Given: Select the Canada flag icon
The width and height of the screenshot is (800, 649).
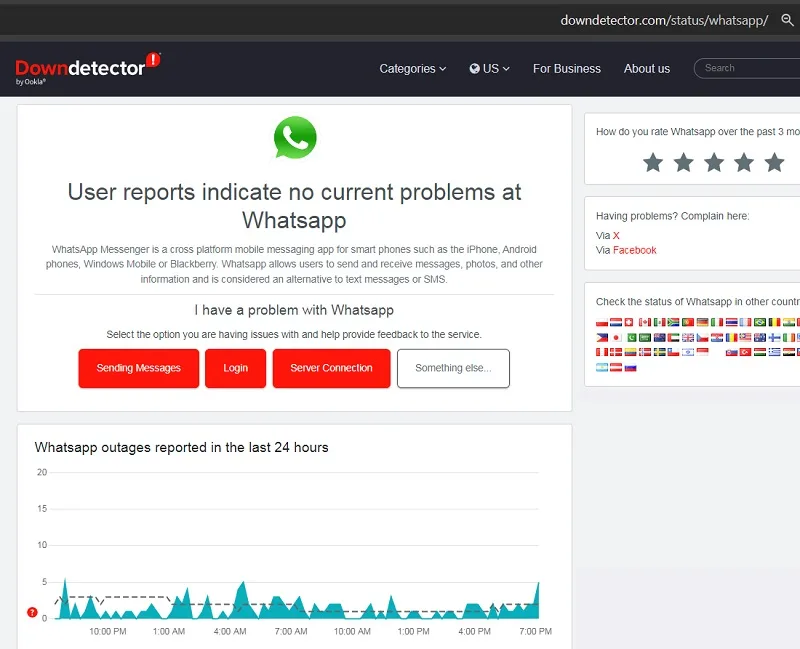Looking at the screenshot, I should 645,322.
